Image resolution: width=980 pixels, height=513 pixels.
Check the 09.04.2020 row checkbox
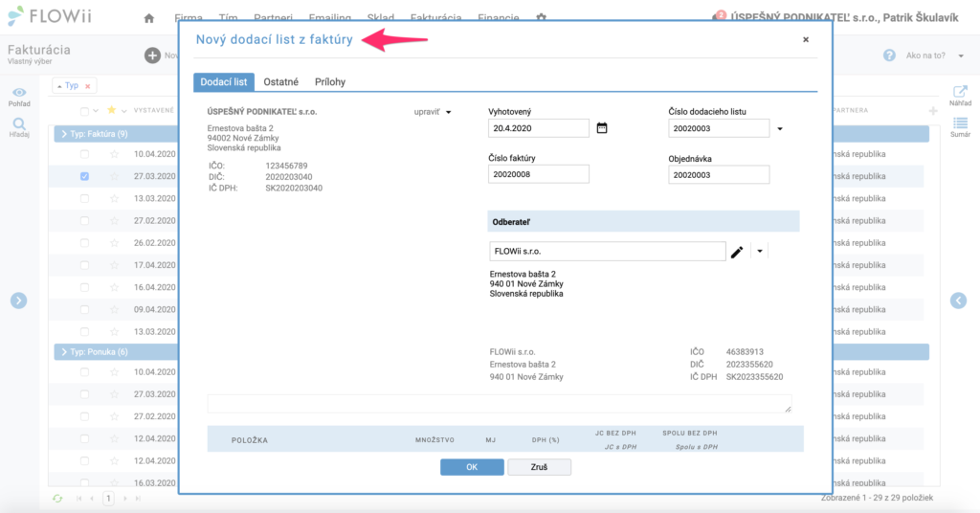pos(84,309)
